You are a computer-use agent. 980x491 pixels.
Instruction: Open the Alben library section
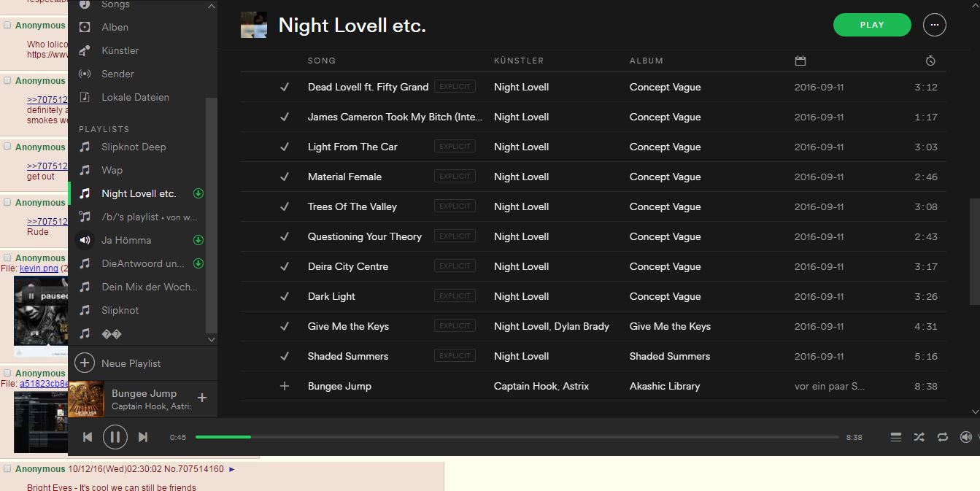(115, 27)
